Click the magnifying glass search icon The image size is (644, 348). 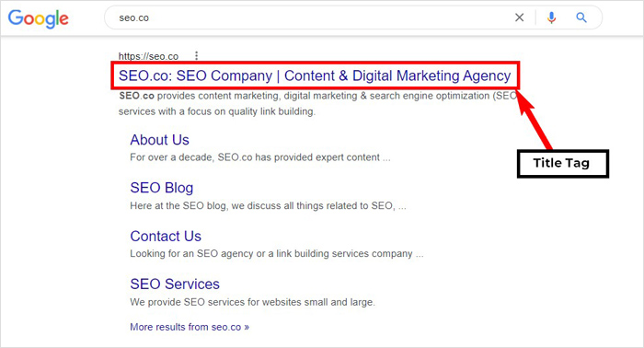tap(581, 17)
